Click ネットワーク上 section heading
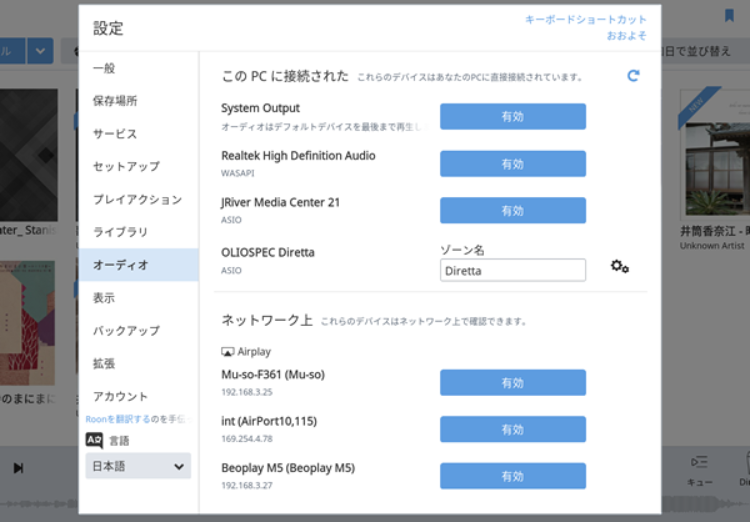Viewport: 750px width, 522px height. (x=267, y=320)
